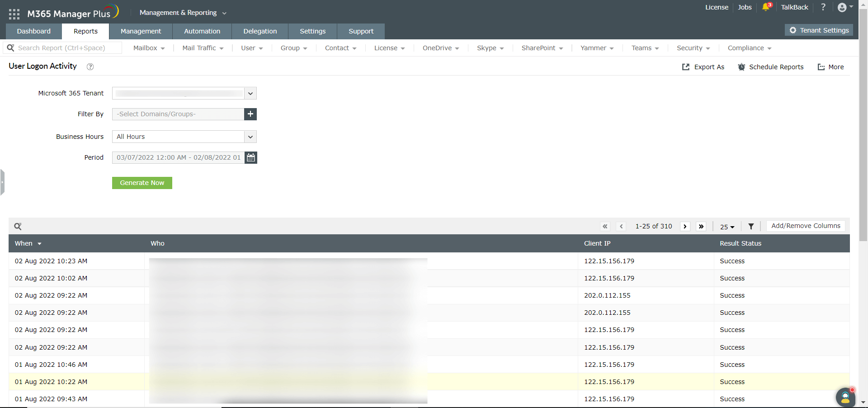Open the Yammer reports dropdown
This screenshot has width=868, height=408.
point(597,48)
